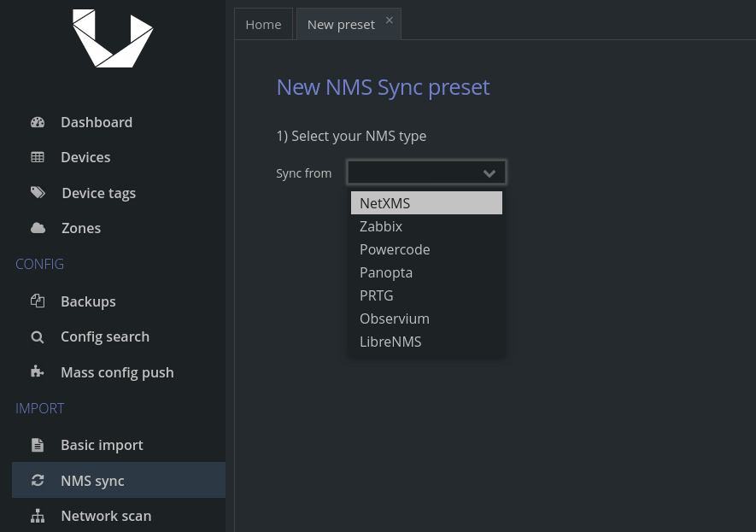Click the 'Sync from' label
This screenshot has height=532, width=756.
click(304, 173)
